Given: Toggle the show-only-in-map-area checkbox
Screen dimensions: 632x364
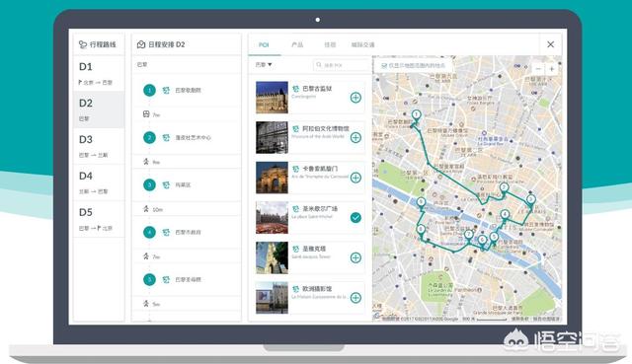Looking at the screenshot, I should (x=384, y=65).
